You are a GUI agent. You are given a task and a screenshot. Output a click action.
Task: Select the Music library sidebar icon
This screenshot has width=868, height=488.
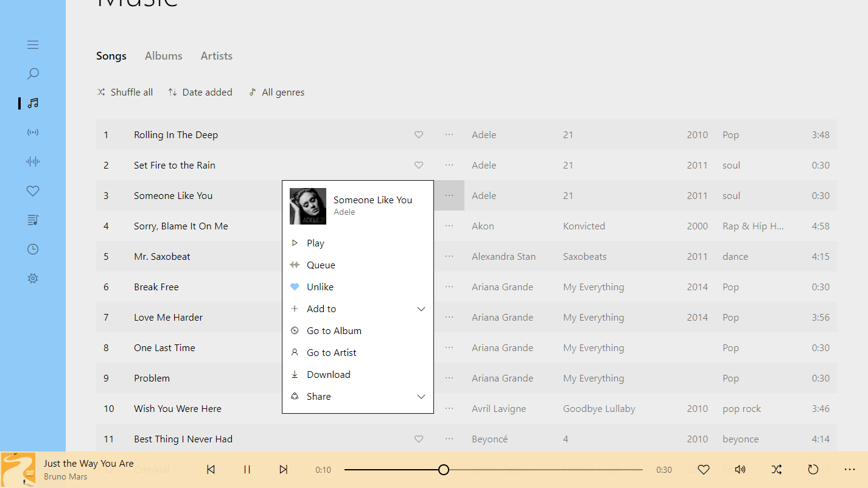click(x=33, y=103)
